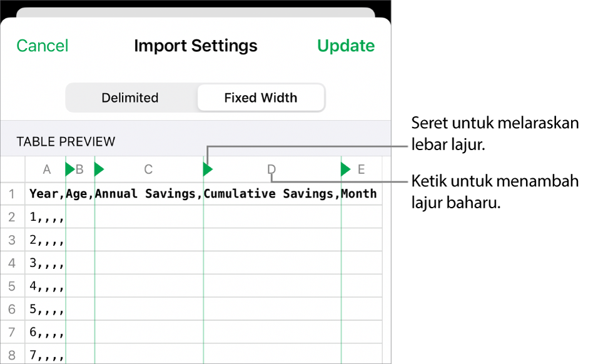Tap Cancel to discard import settings
This screenshot has height=364, width=603.
[42, 45]
